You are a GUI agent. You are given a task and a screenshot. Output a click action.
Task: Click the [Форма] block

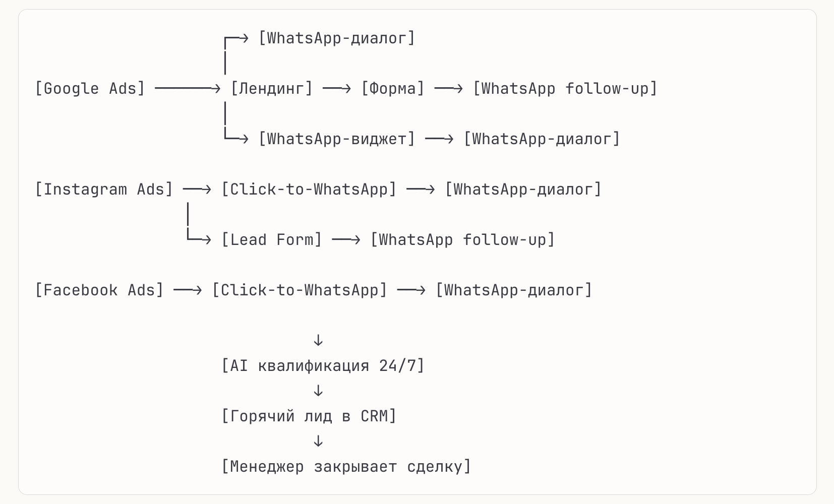[x=393, y=89]
